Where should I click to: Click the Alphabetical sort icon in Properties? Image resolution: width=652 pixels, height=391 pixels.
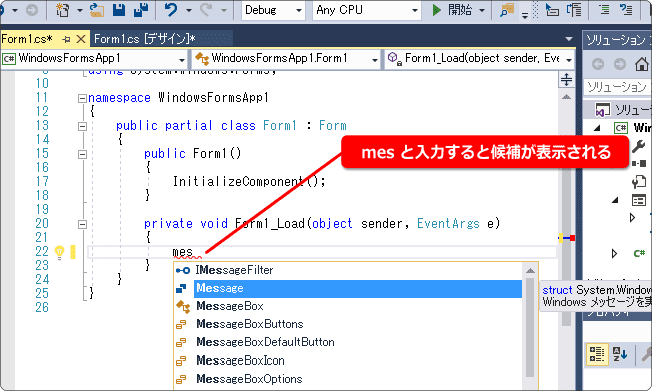tap(620, 355)
